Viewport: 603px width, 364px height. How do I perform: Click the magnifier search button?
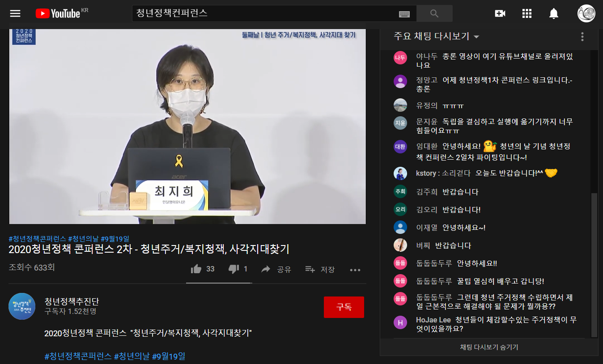(x=434, y=13)
